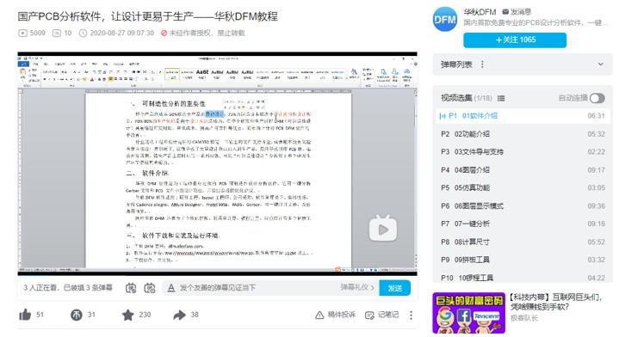Click the video title 国产PCB分析软件
The image size is (644, 337).
148,16
